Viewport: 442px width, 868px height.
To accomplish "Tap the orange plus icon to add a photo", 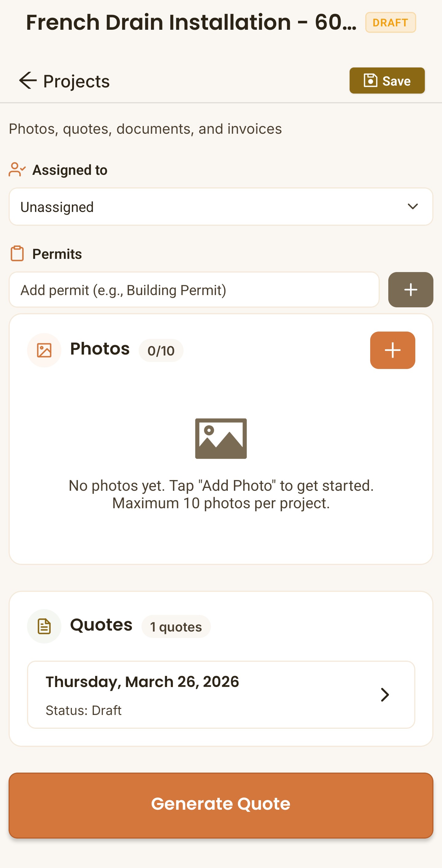I will point(393,350).
